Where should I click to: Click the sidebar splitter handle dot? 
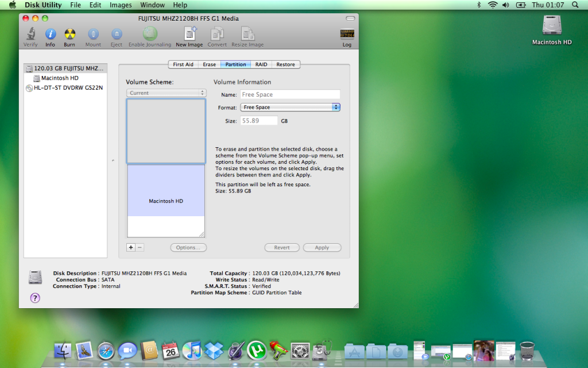pos(113,160)
